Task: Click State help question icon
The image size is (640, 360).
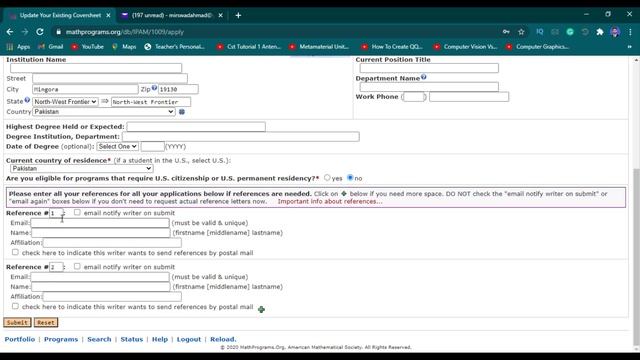Action: click(27, 100)
